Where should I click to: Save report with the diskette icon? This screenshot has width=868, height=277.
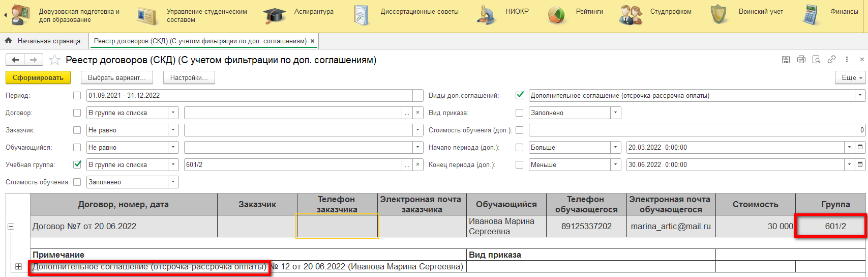coord(786,60)
